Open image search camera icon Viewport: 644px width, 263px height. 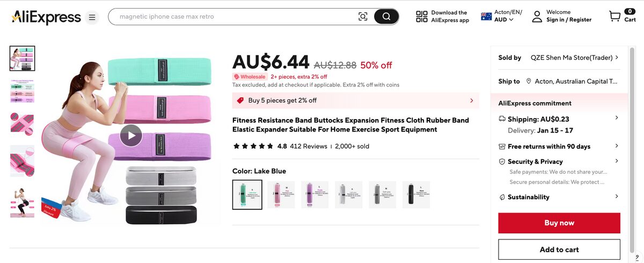pos(363,17)
